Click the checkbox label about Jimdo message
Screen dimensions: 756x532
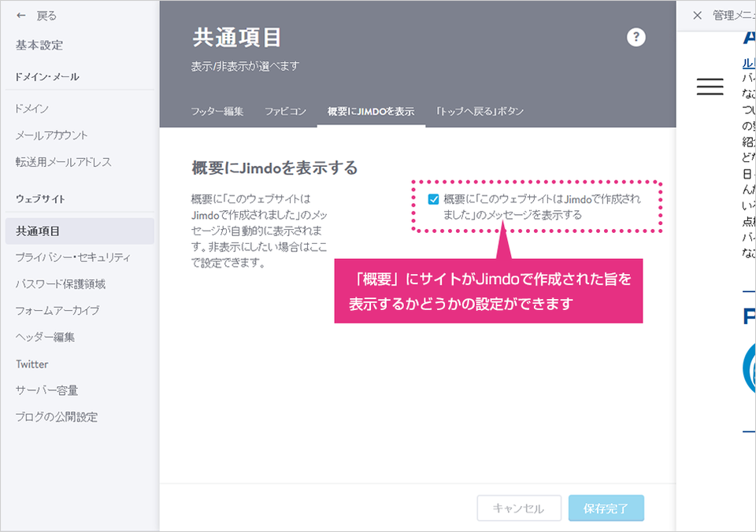coord(542,207)
